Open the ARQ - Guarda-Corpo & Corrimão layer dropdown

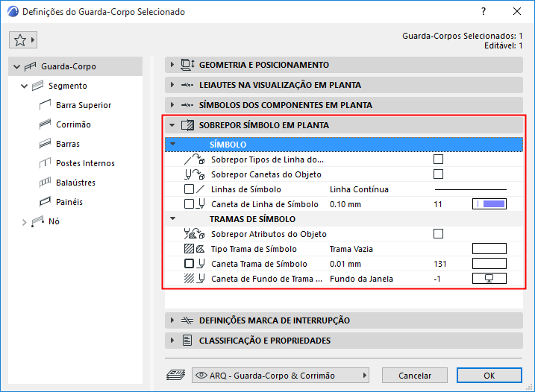coord(280,376)
